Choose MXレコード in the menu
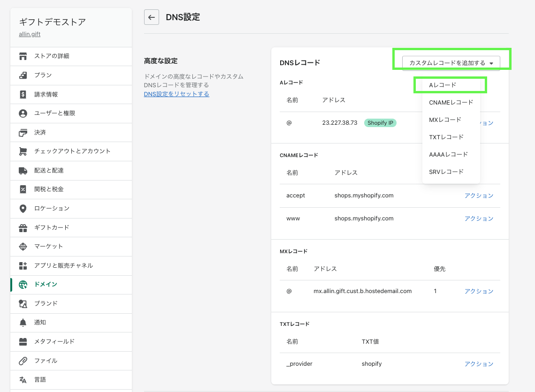Image resolution: width=535 pixels, height=392 pixels. click(451, 120)
